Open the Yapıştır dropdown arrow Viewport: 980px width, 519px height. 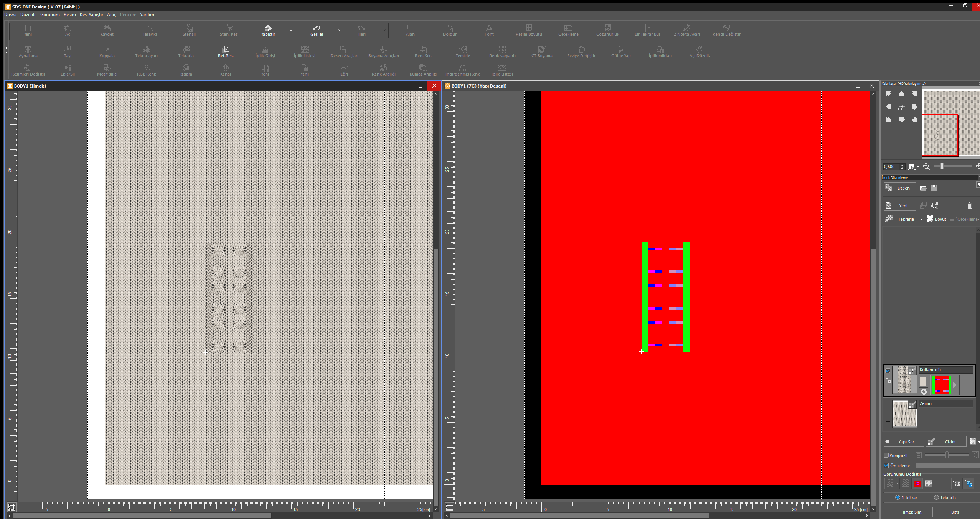291,30
